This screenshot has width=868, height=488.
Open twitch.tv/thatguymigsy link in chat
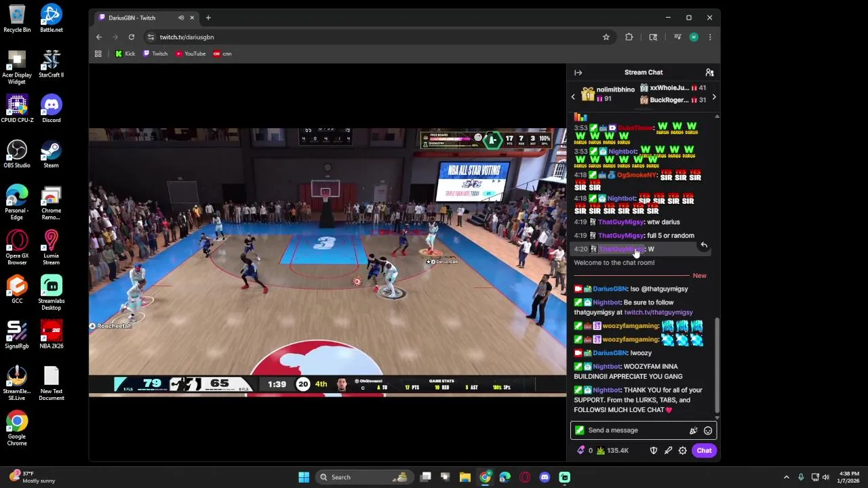(658, 312)
